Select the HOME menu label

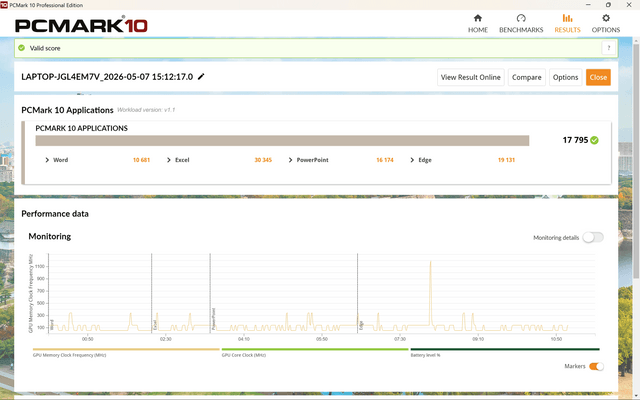tap(478, 30)
